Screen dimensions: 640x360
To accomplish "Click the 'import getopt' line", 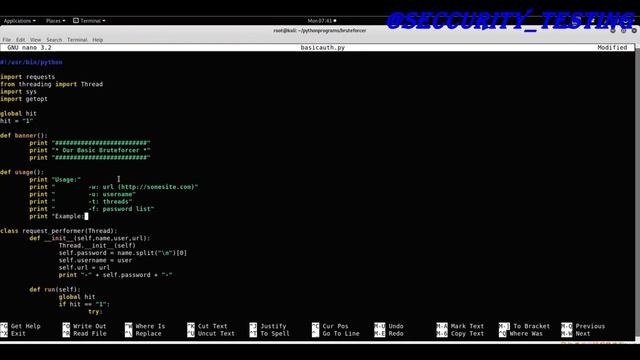I will tap(24, 99).
